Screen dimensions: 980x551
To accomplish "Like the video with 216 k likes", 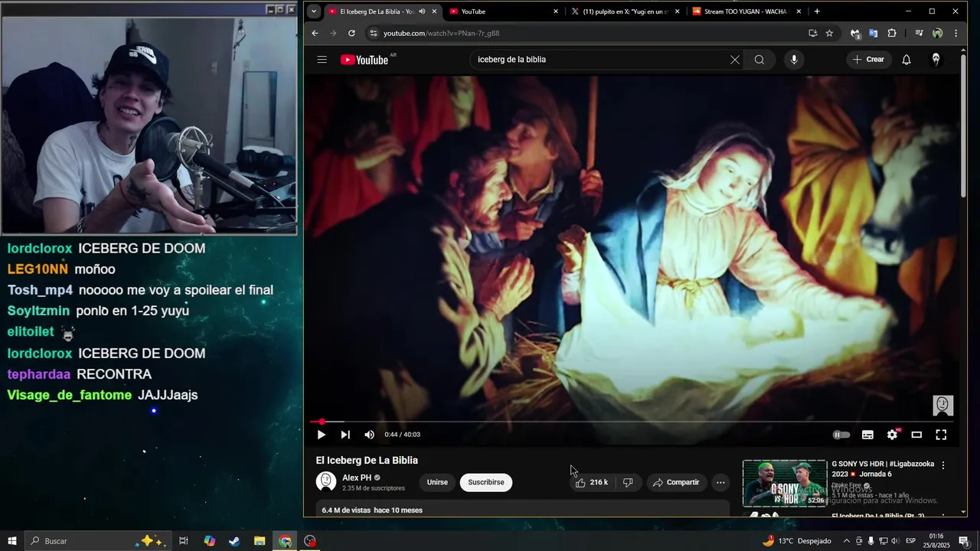I will [x=592, y=482].
